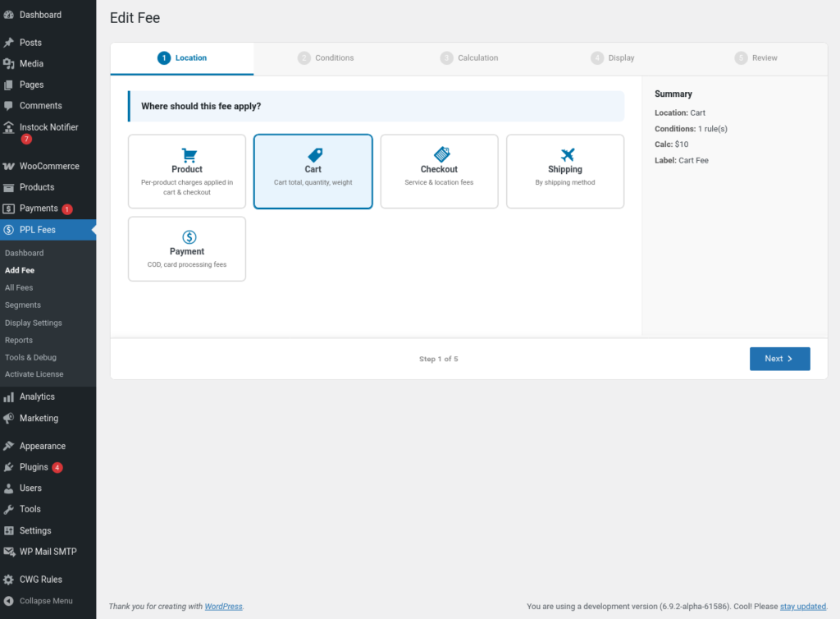Click the Payments 1 notification badge

coord(67,209)
